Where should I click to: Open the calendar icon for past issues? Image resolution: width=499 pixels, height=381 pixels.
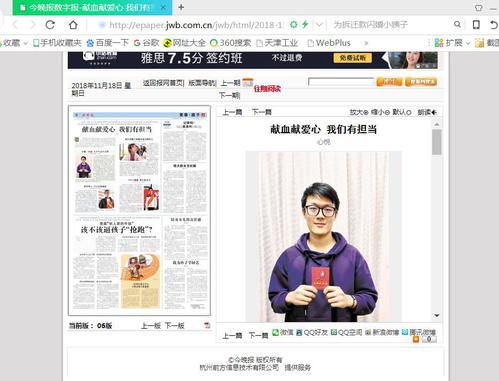click(248, 82)
